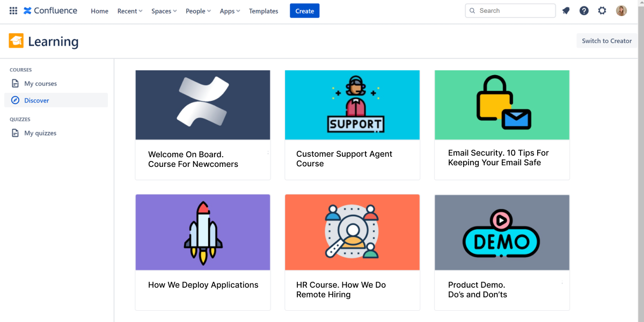Click the Learning graduation cap icon
This screenshot has width=644, height=322.
tap(16, 41)
